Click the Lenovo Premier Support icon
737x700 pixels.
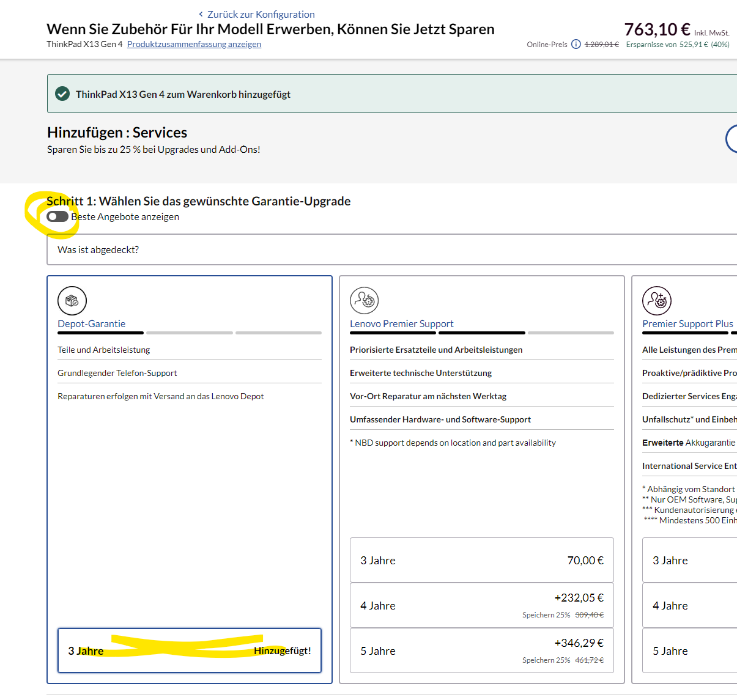(x=365, y=301)
